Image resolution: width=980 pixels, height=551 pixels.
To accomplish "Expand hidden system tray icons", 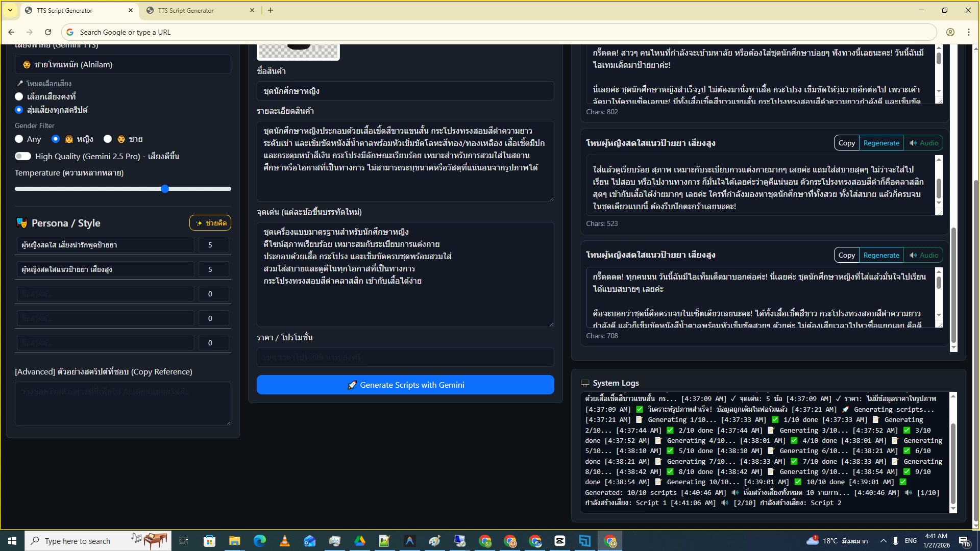I will pos(883,540).
